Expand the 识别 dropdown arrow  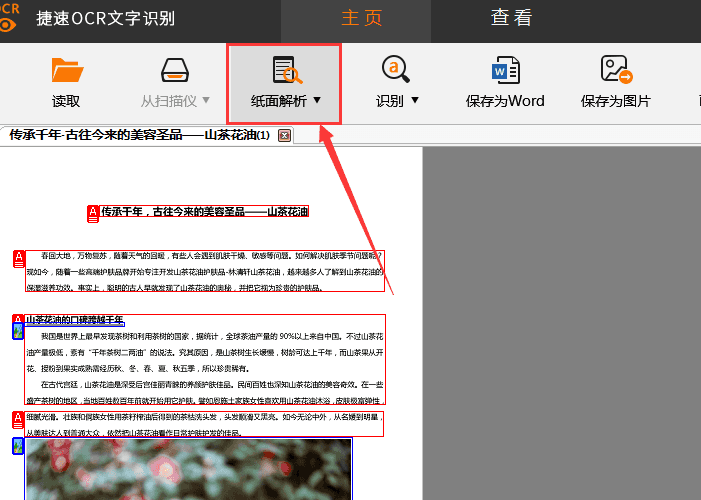tap(415, 101)
